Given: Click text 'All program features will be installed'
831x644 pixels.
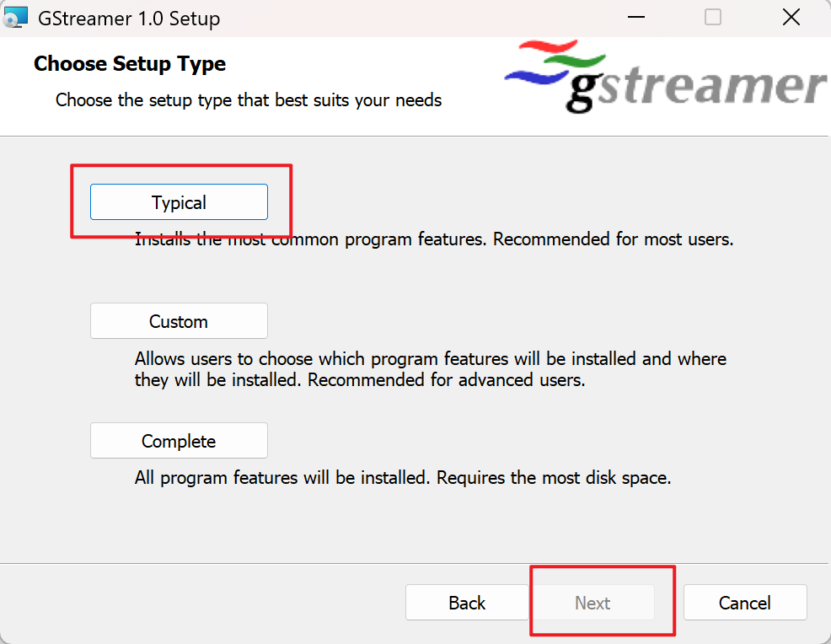Looking at the screenshot, I should [x=282, y=478].
